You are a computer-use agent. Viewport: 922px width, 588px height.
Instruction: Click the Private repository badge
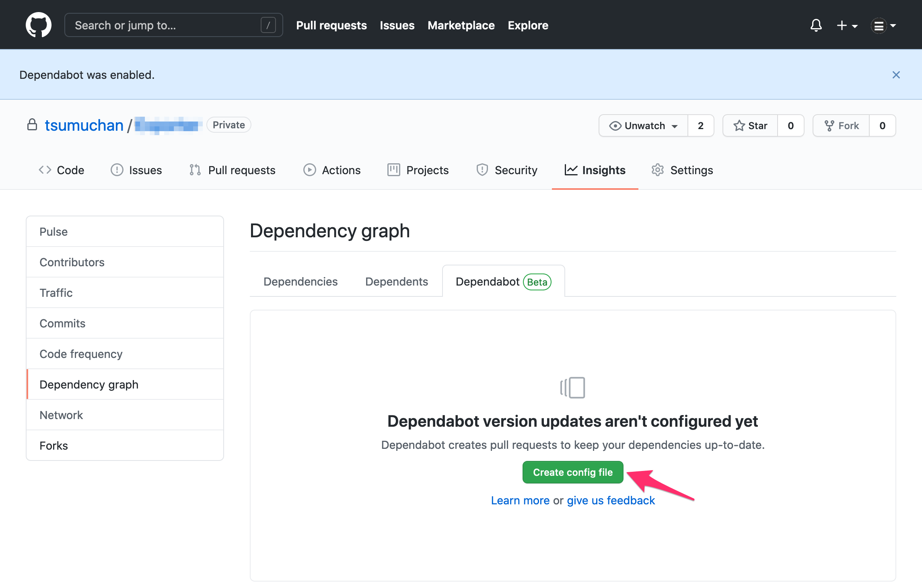point(228,125)
